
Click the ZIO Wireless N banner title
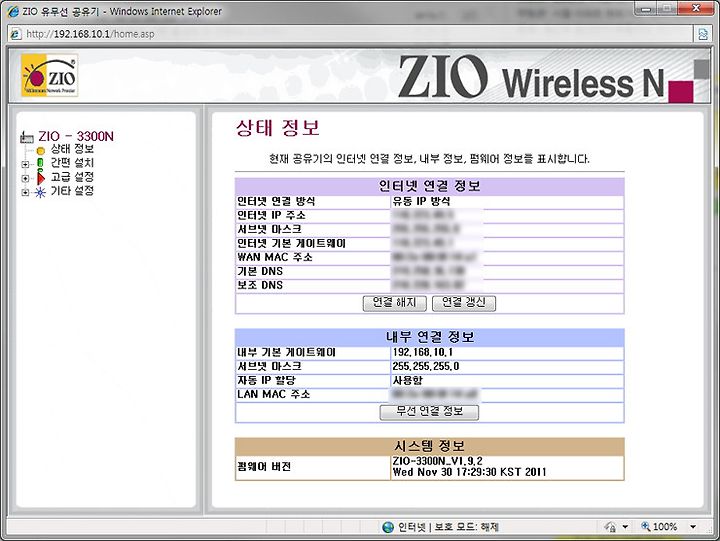531,77
